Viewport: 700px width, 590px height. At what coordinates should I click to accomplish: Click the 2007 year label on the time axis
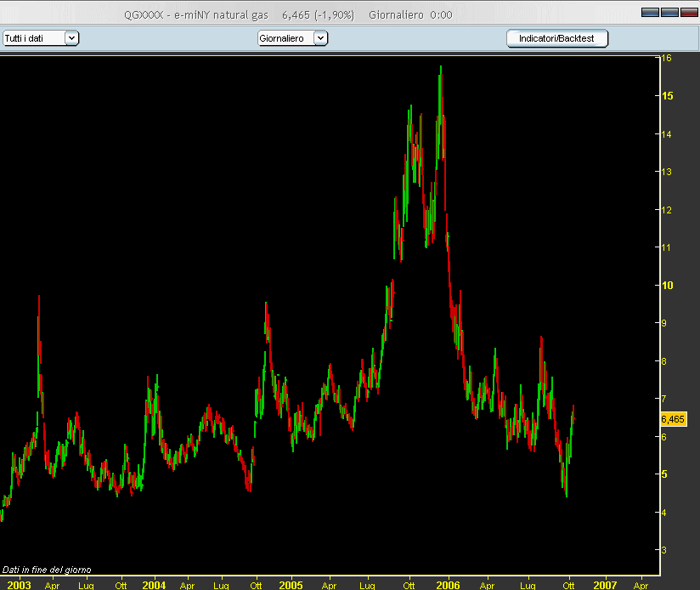[x=605, y=585]
